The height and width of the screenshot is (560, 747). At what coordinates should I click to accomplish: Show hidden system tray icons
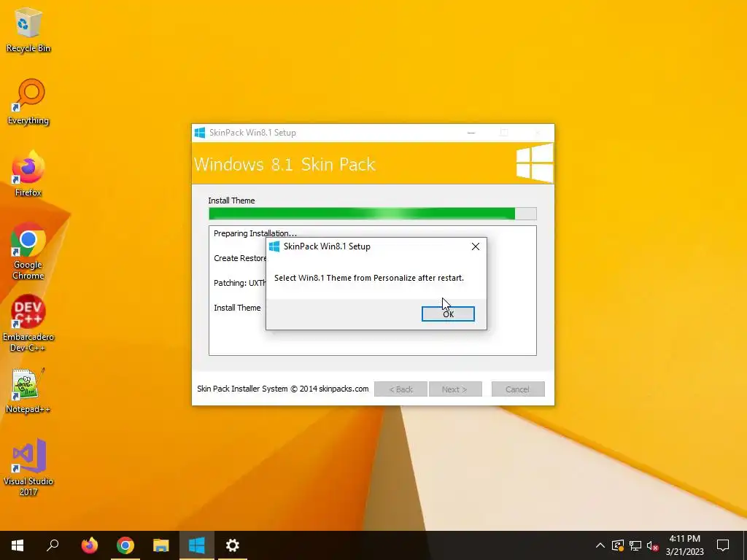click(600, 545)
